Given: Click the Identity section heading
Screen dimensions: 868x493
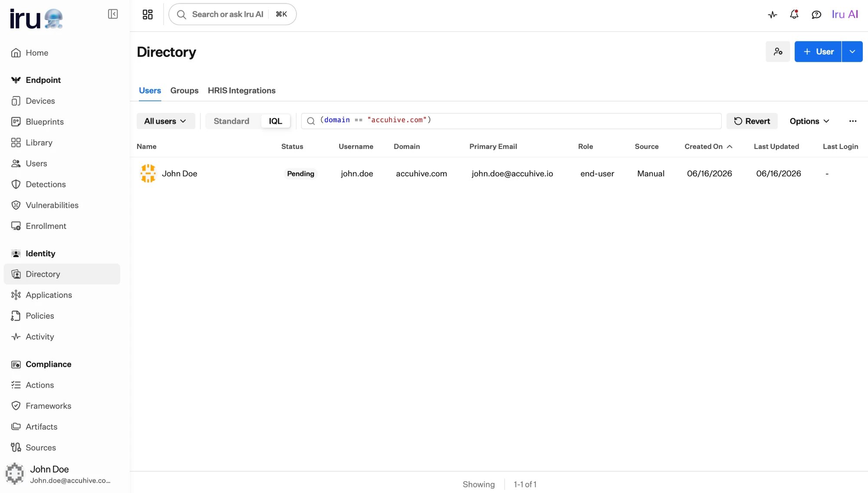Looking at the screenshot, I should [40, 253].
